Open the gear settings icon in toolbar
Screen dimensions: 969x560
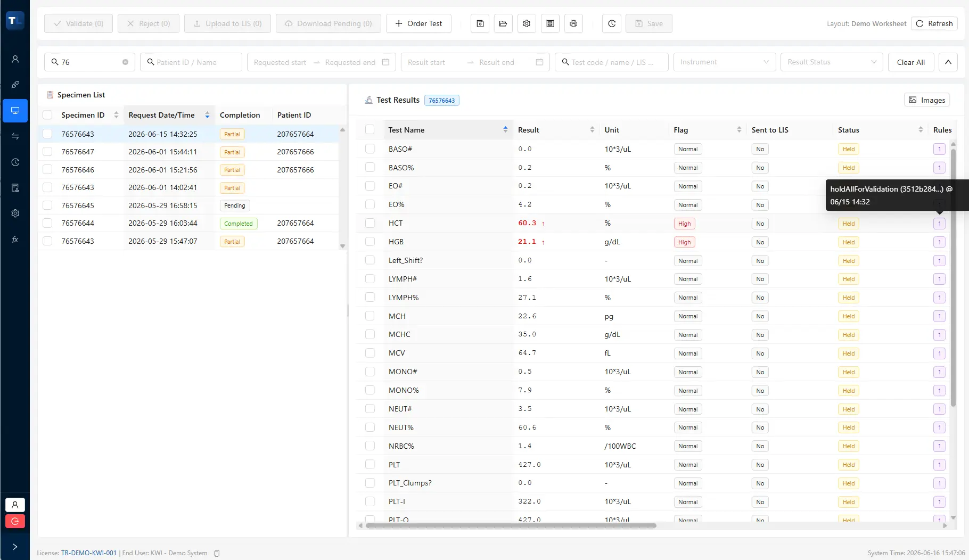(x=527, y=23)
